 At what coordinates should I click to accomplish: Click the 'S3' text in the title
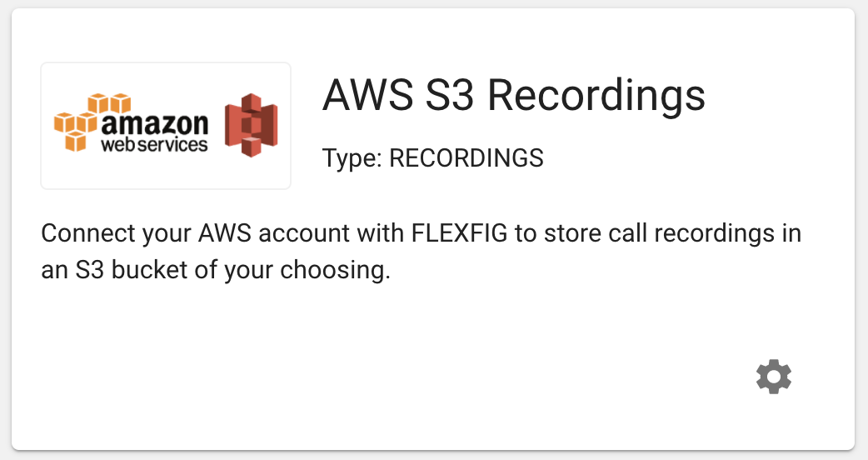[x=450, y=95]
